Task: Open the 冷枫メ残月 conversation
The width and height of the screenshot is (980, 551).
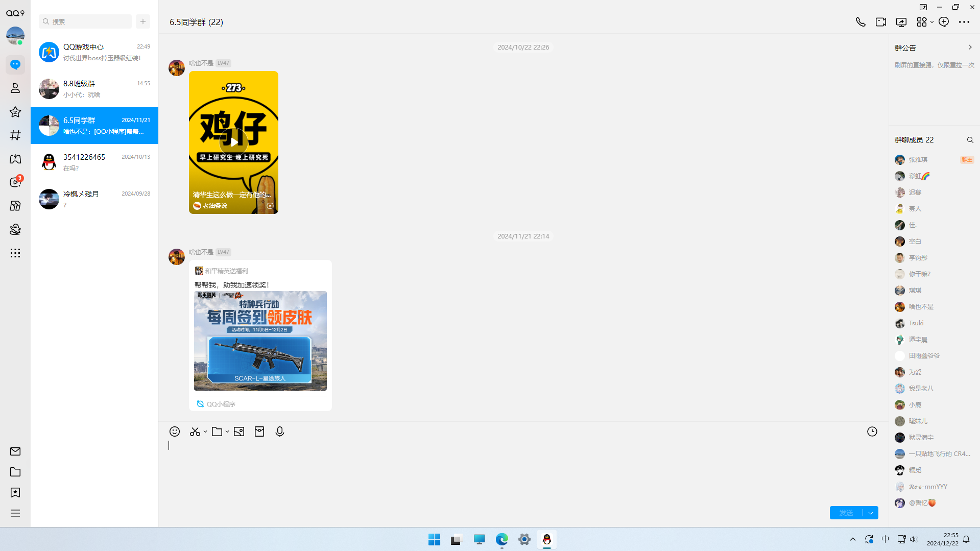Action: pyautogui.click(x=94, y=199)
